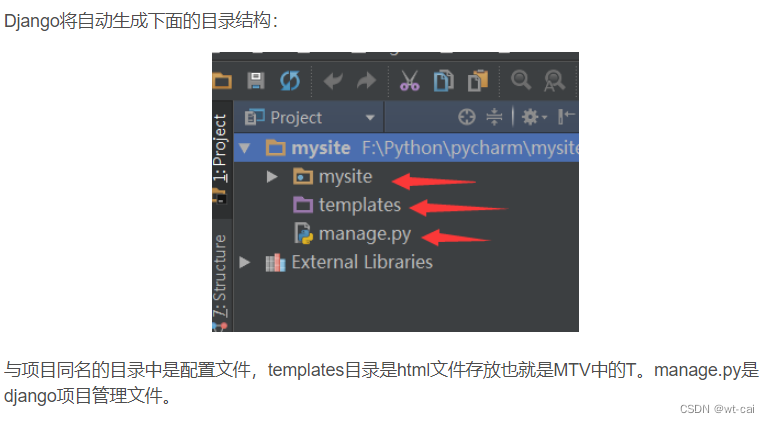
Task: Open the settings gear dropdown menu
Action: 534,117
